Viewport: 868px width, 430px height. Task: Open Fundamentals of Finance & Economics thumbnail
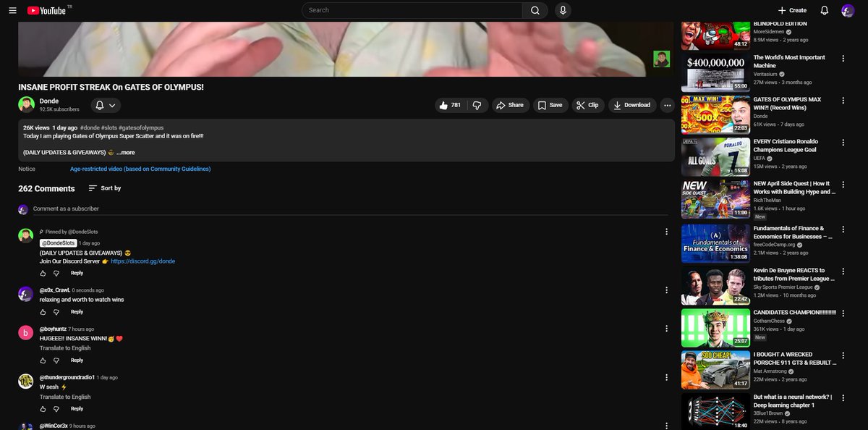tap(715, 243)
